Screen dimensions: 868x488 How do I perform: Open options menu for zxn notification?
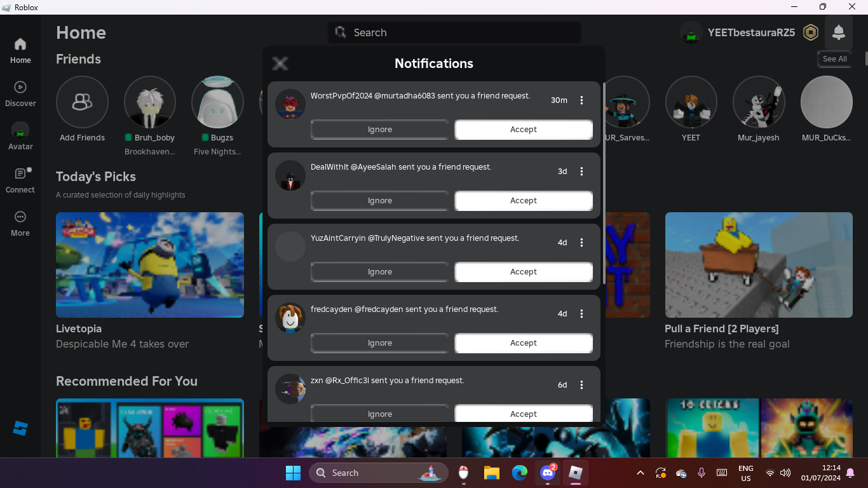coord(581,385)
